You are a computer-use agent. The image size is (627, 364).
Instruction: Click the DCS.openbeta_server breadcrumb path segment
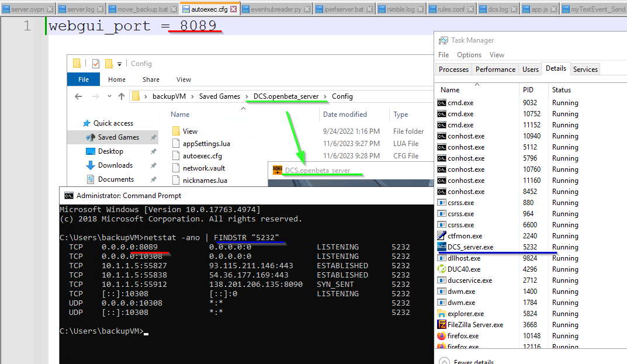tap(286, 96)
